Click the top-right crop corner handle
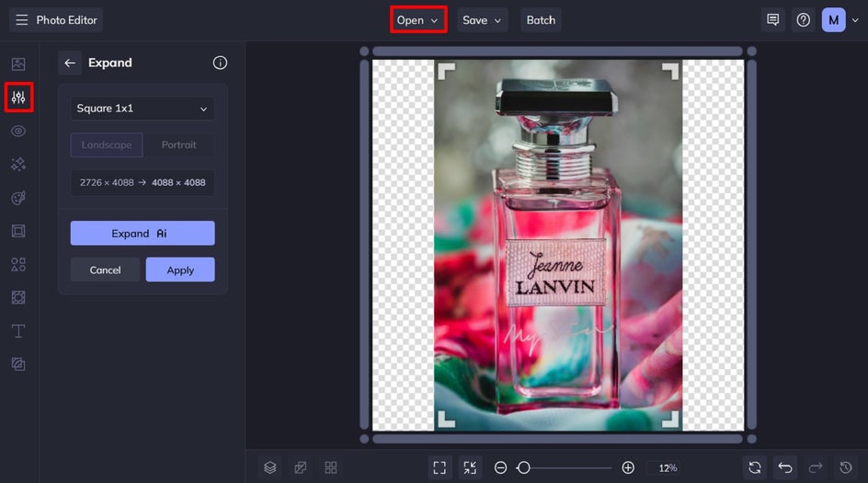868x483 pixels. click(x=669, y=71)
